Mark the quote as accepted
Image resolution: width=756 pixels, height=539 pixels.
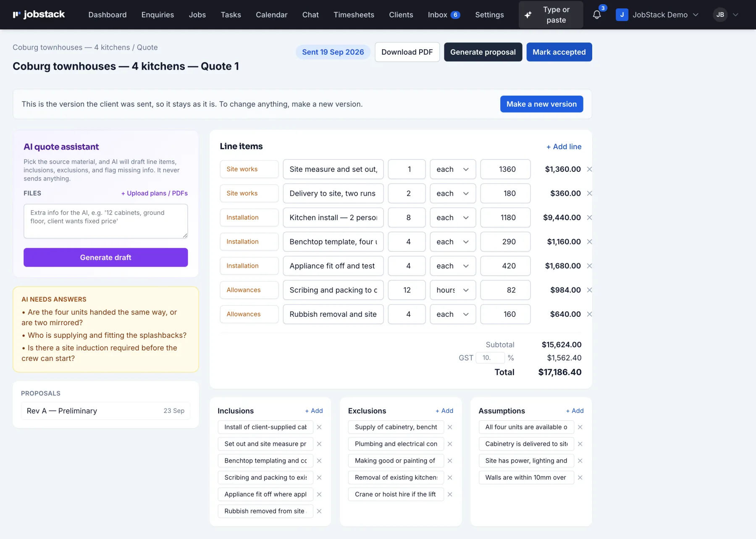[559, 52]
